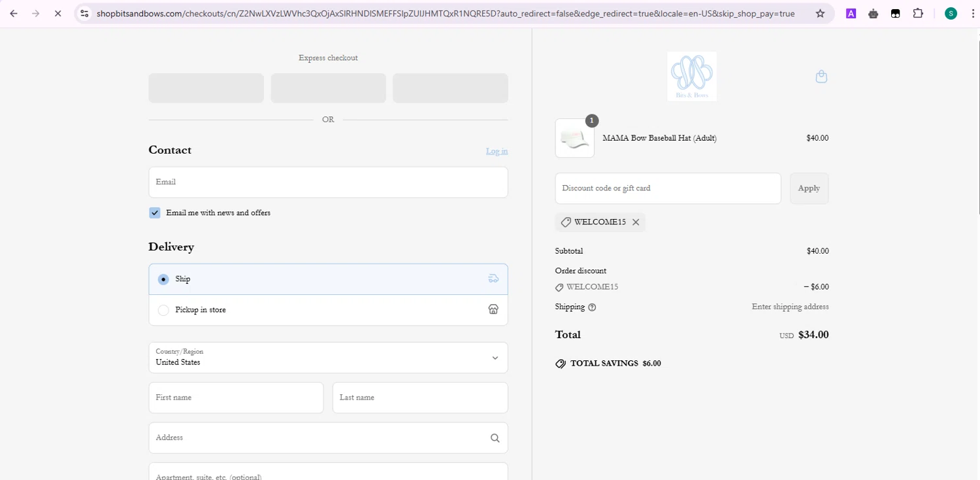The image size is (980, 480).
Task: Focus the Email input field
Action: (x=328, y=182)
